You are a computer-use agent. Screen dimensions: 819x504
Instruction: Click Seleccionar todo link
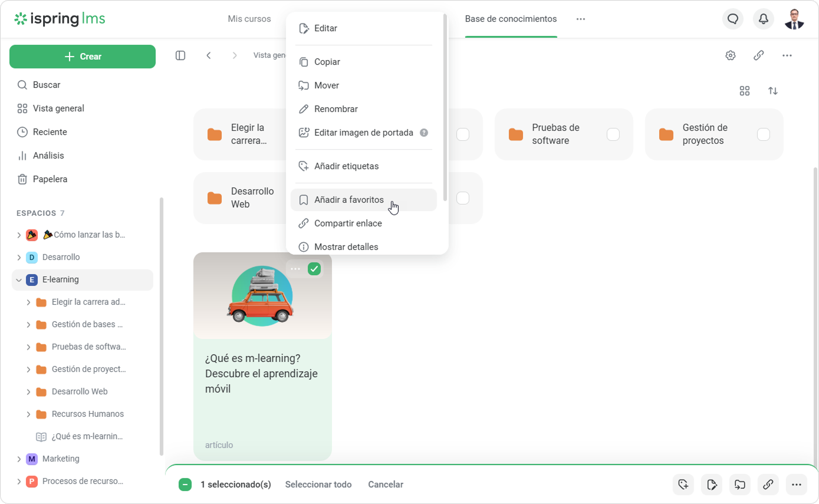(x=318, y=485)
